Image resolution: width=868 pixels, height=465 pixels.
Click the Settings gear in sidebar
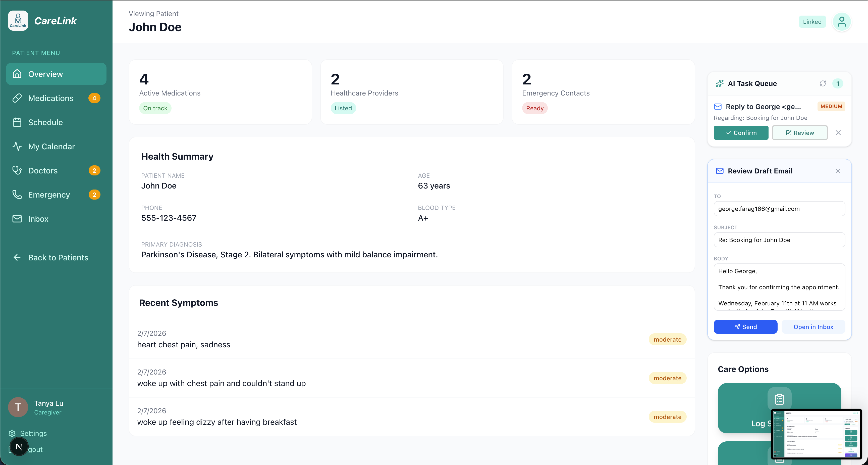12,433
